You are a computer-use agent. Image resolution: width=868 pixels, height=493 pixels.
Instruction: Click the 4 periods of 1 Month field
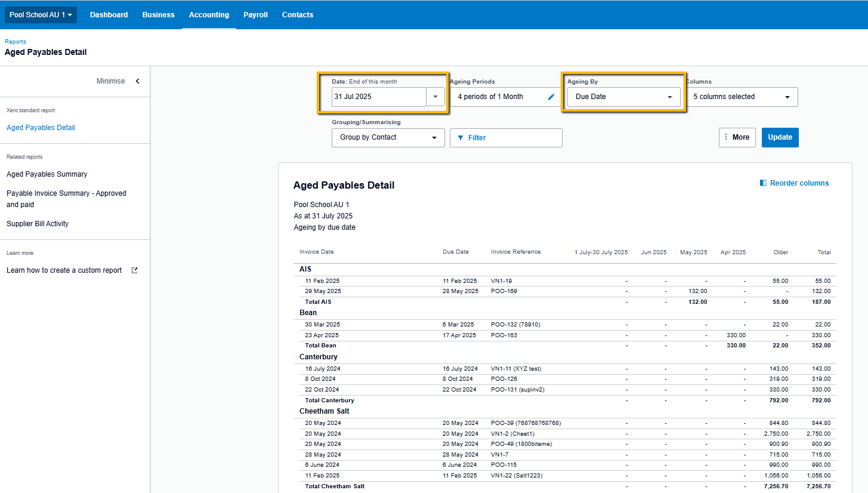[x=506, y=97]
